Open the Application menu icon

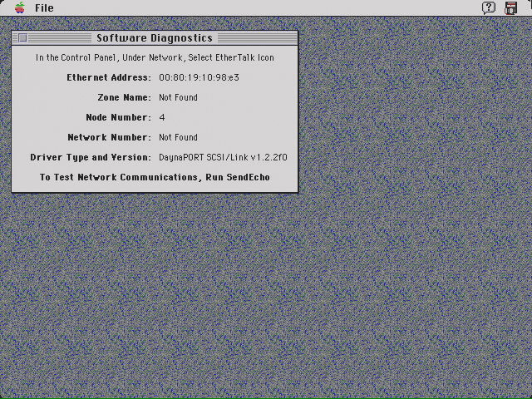coord(510,7)
